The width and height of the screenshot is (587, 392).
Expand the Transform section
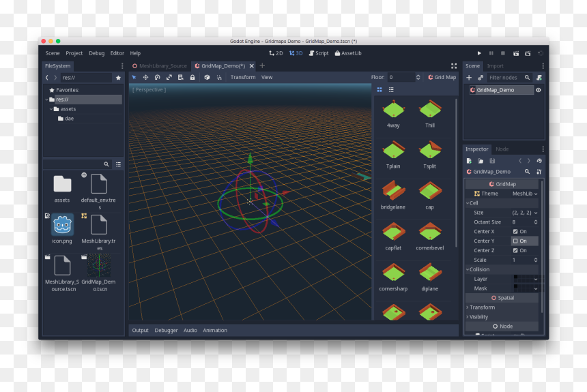coord(502,307)
